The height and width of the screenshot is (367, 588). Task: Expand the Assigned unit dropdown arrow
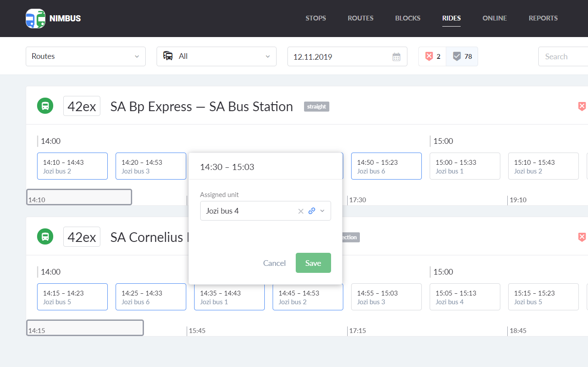click(322, 211)
